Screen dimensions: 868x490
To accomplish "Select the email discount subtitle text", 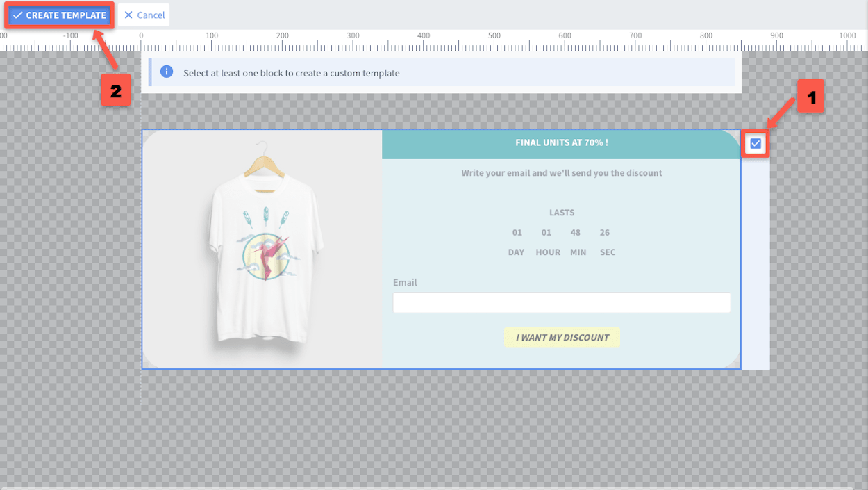I will pos(561,173).
